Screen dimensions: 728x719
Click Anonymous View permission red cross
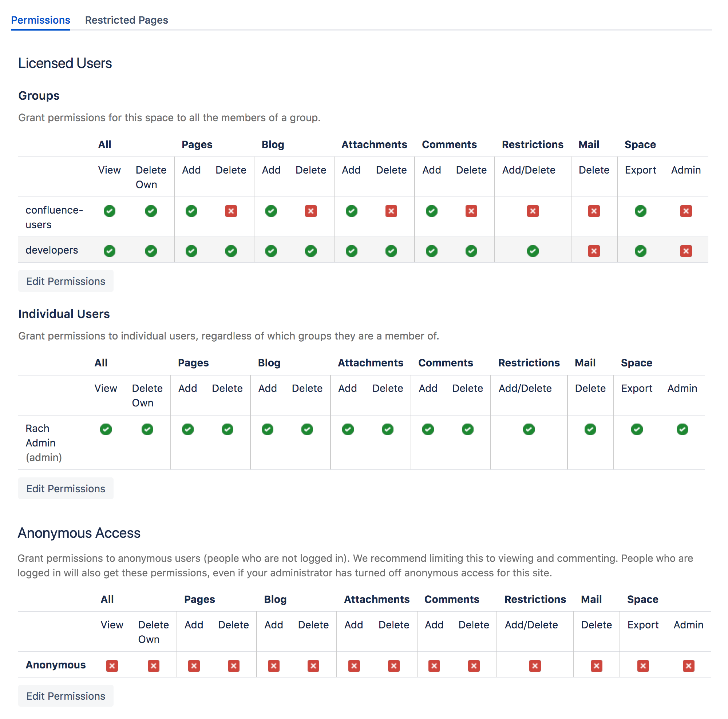pos(112,666)
